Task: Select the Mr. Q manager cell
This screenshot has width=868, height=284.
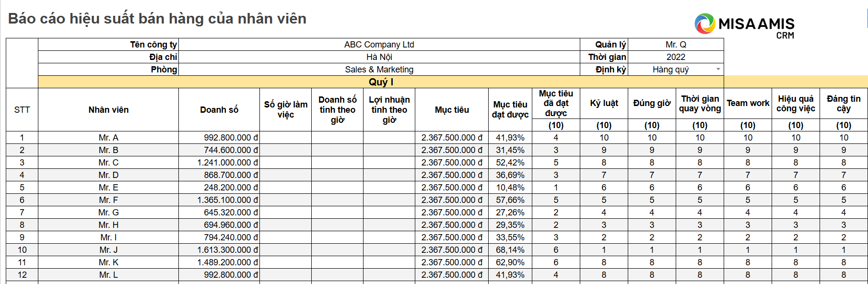Action: click(676, 45)
